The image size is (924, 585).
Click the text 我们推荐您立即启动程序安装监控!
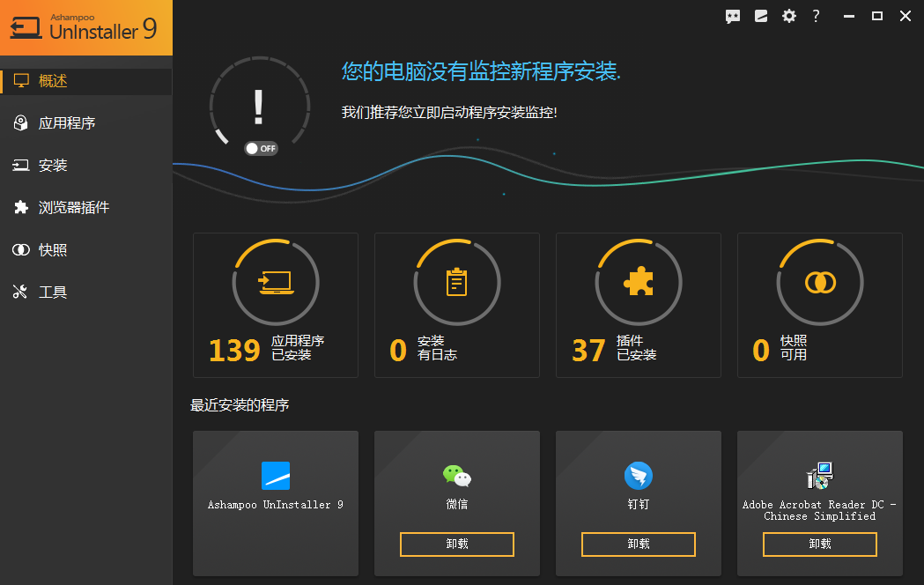(x=449, y=113)
